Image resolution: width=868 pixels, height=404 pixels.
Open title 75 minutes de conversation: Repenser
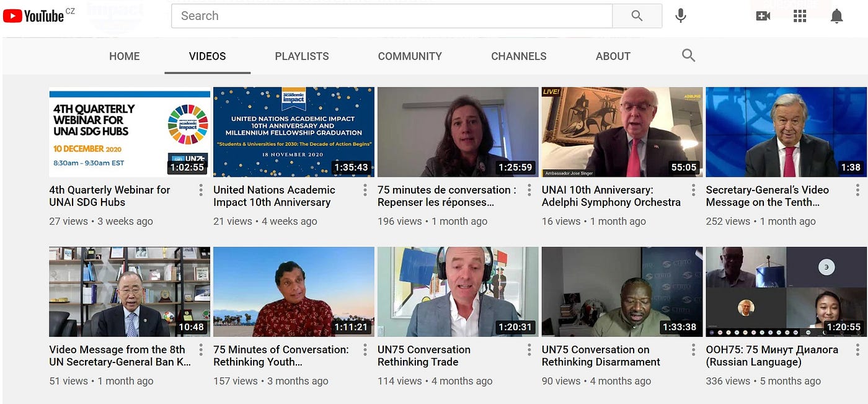click(x=447, y=196)
